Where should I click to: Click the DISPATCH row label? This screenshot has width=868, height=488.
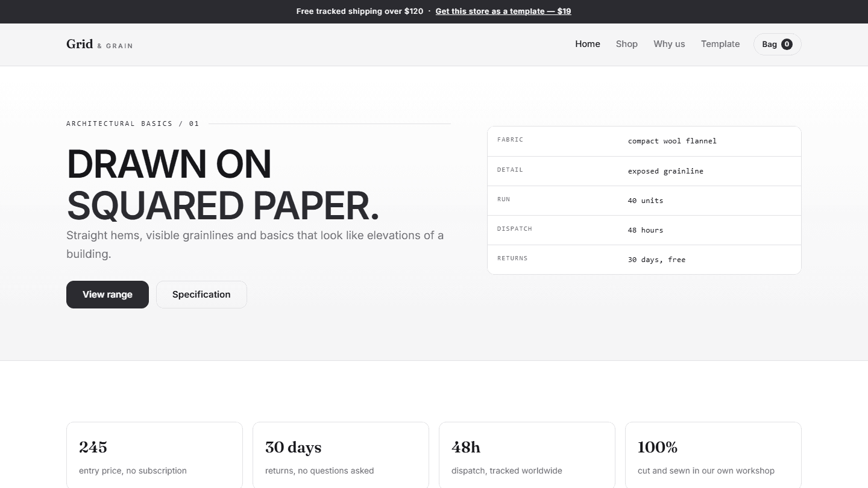pos(515,229)
